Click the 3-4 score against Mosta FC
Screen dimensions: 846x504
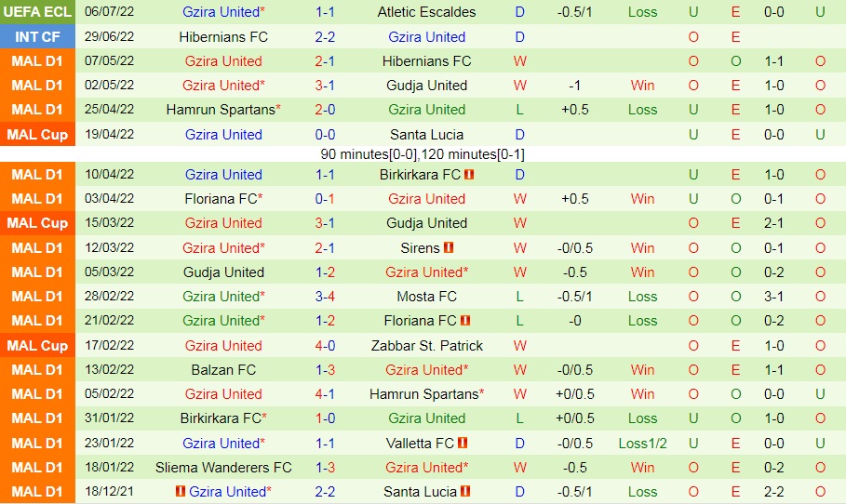point(325,297)
